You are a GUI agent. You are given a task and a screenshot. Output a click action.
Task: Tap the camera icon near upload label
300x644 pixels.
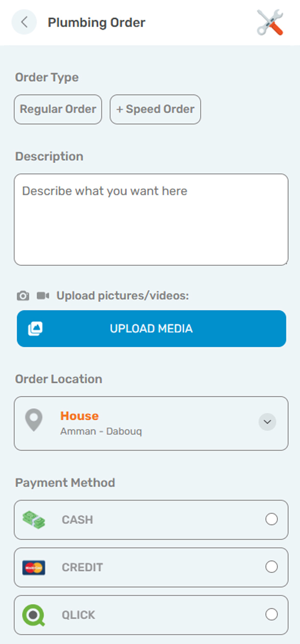[x=23, y=296]
